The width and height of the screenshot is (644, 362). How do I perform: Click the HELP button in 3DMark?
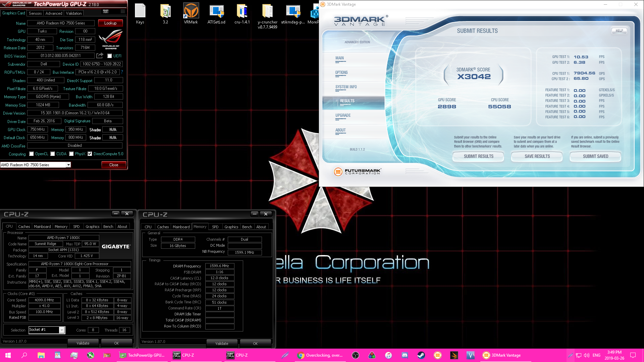(x=619, y=31)
